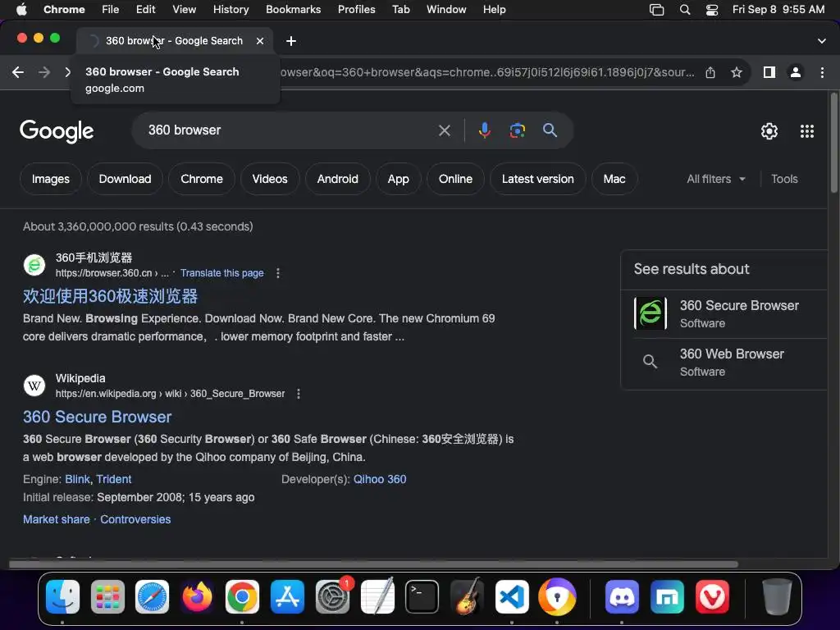This screenshot has height=630, width=840.
Task: Click the Wikipedia site favicon
Action: (x=34, y=386)
